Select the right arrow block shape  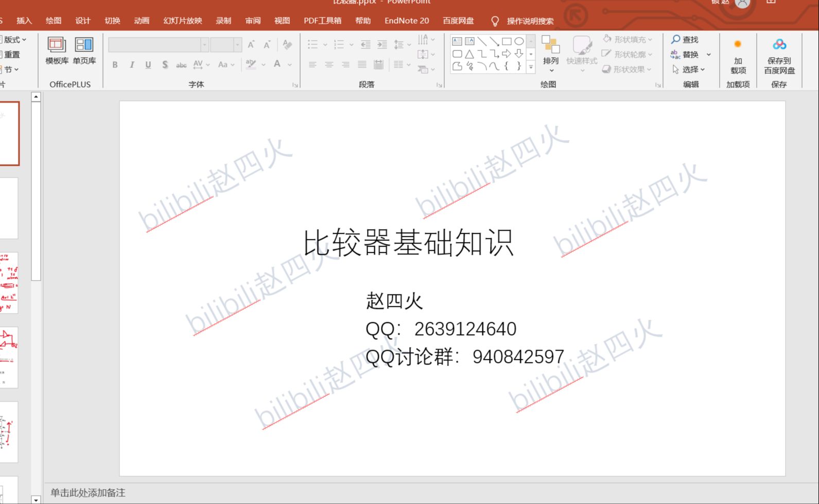(507, 54)
